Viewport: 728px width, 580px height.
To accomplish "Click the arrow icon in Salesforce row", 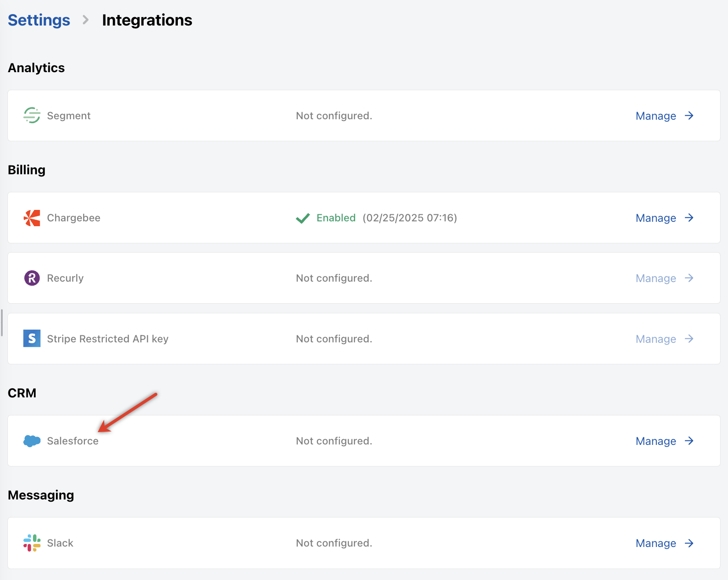I will point(689,441).
